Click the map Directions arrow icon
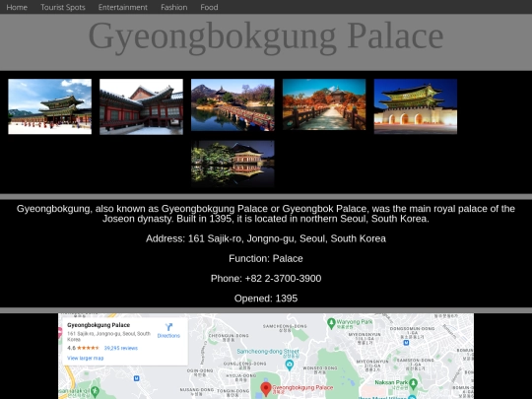The image size is (532, 399). point(168,327)
